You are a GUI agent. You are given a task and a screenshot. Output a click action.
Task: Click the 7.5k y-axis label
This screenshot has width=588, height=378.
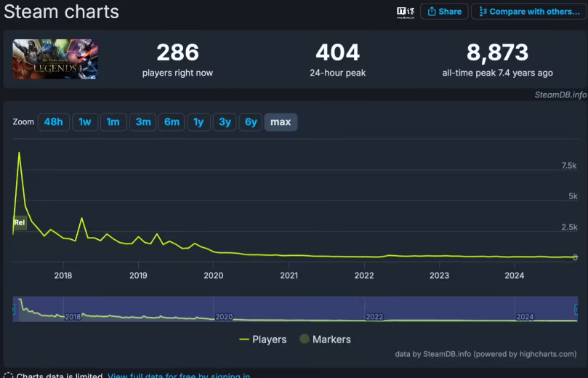[x=569, y=166]
